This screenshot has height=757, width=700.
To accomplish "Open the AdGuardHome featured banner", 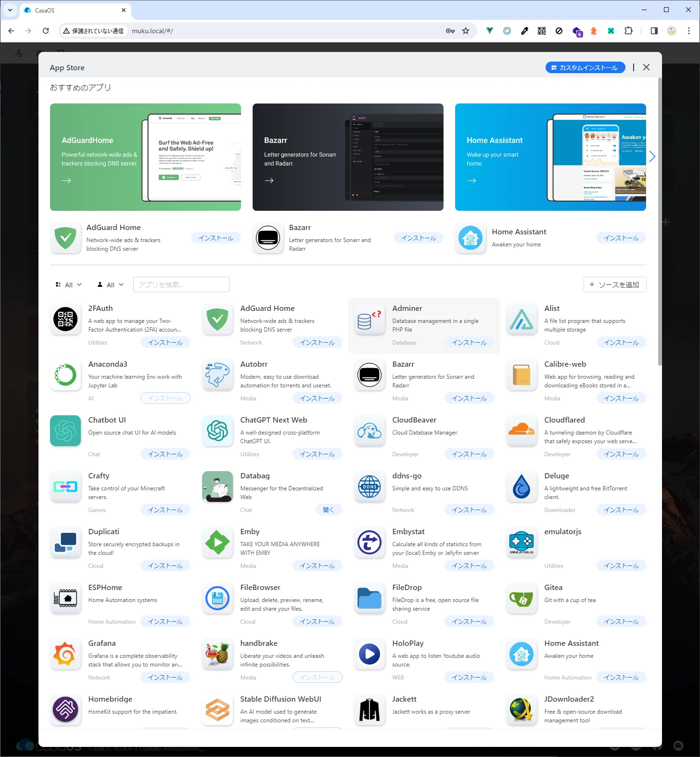I will tap(145, 157).
